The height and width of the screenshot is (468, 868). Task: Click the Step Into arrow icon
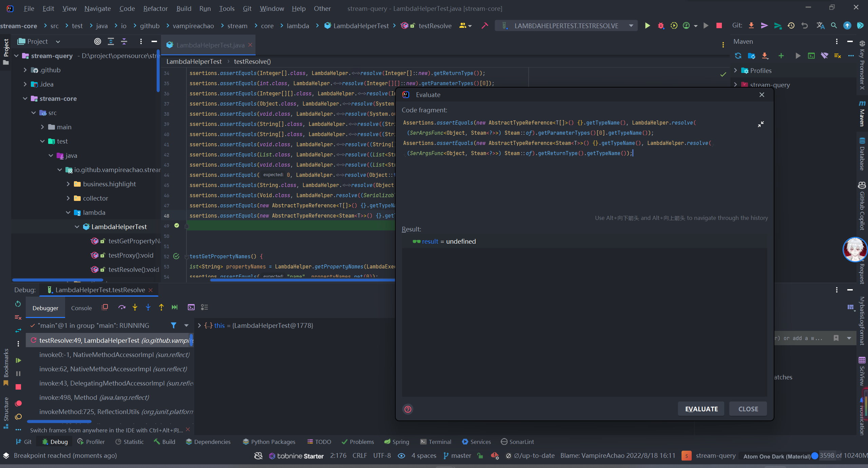(x=135, y=307)
